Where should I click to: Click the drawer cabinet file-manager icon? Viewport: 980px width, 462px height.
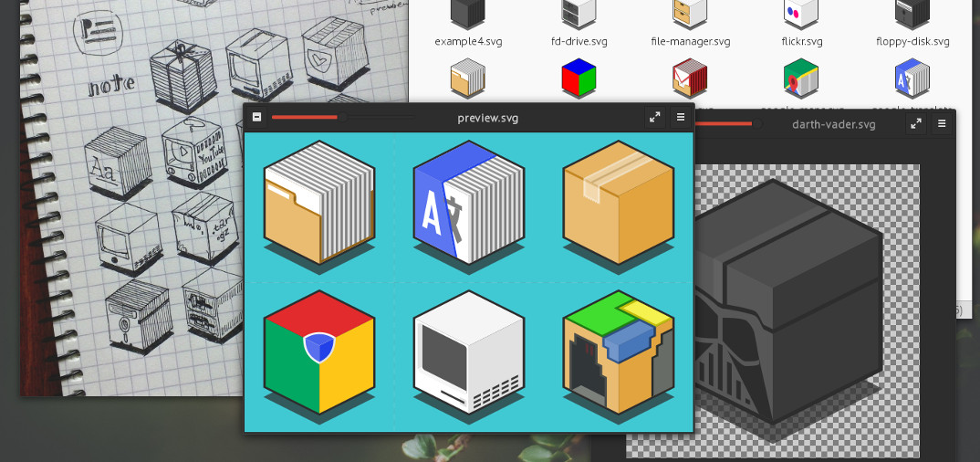click(x=690, y=13)
